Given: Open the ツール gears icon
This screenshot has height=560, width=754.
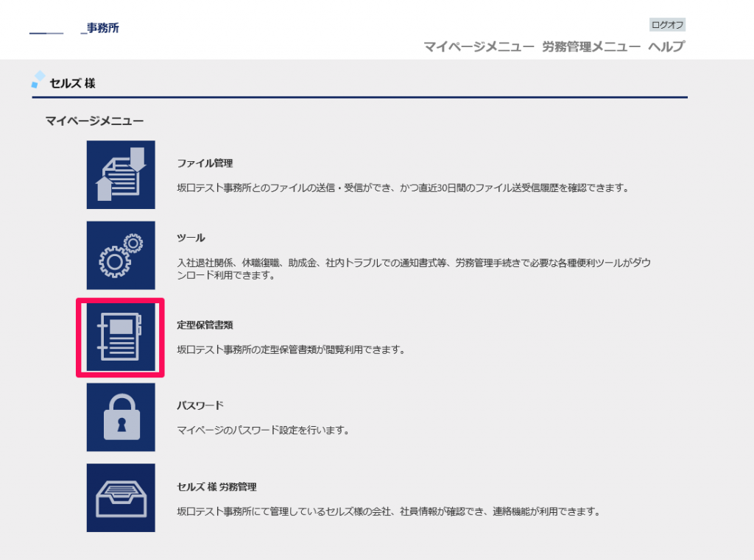Looking at the screenshot, I should click(121, 255).
